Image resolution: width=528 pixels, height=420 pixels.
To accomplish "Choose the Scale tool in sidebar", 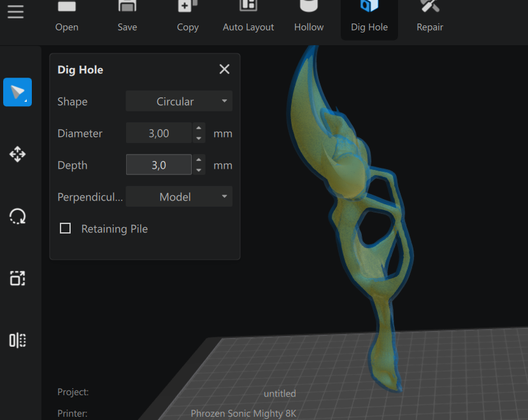I will (x=17, y=278).
